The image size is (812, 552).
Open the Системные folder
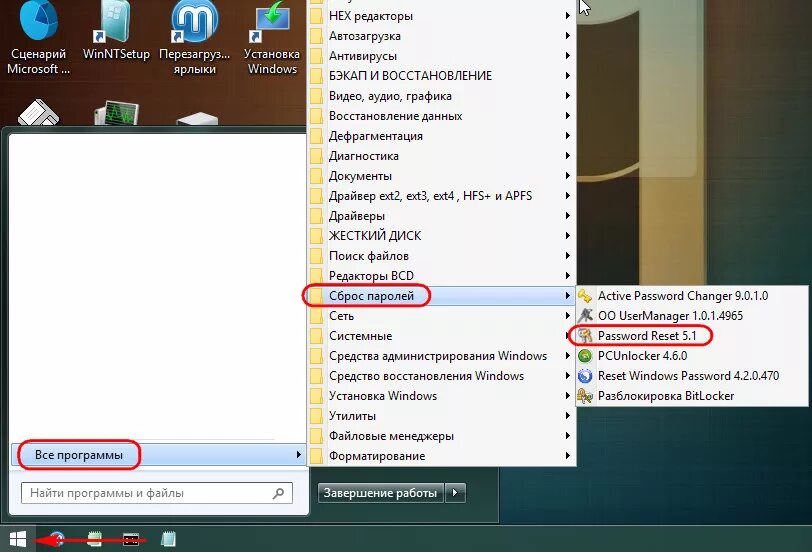(x=442, y=336)
